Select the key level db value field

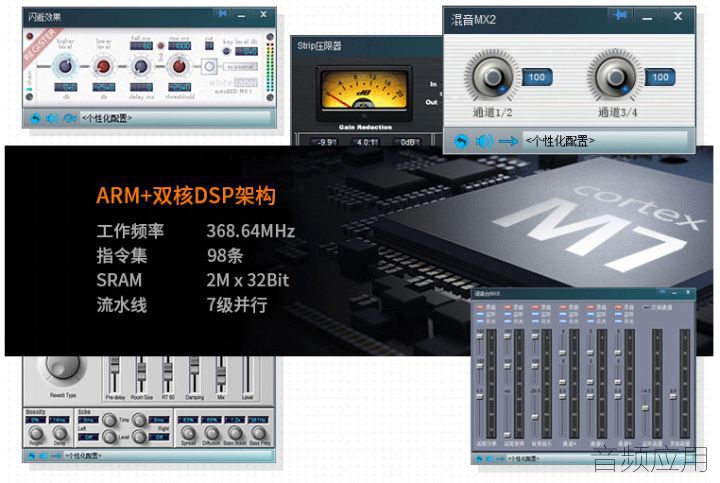pyautogui.click(x=247, y=51)
